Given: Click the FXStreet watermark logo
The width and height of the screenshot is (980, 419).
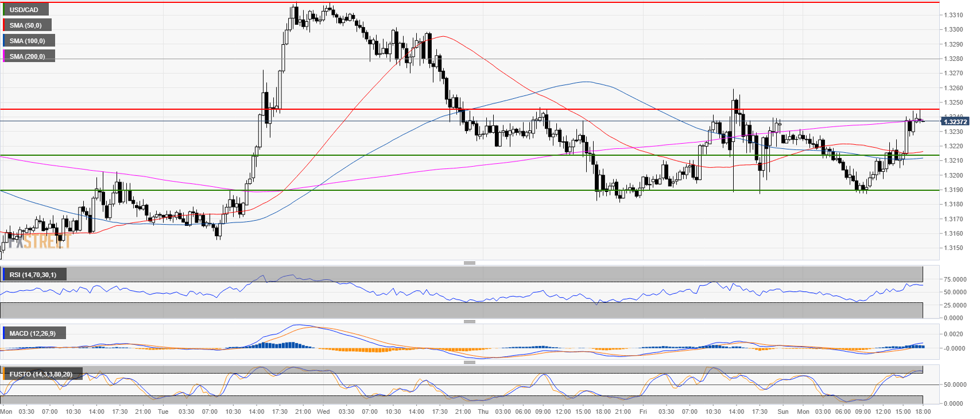Looking at the screenshot, I should point(39,242).
